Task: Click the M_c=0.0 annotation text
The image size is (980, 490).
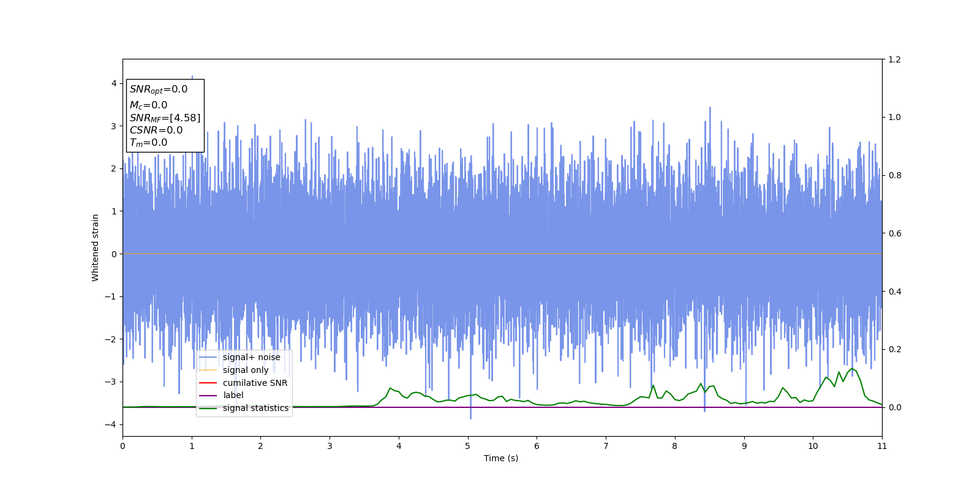Action: click(148, 105)
